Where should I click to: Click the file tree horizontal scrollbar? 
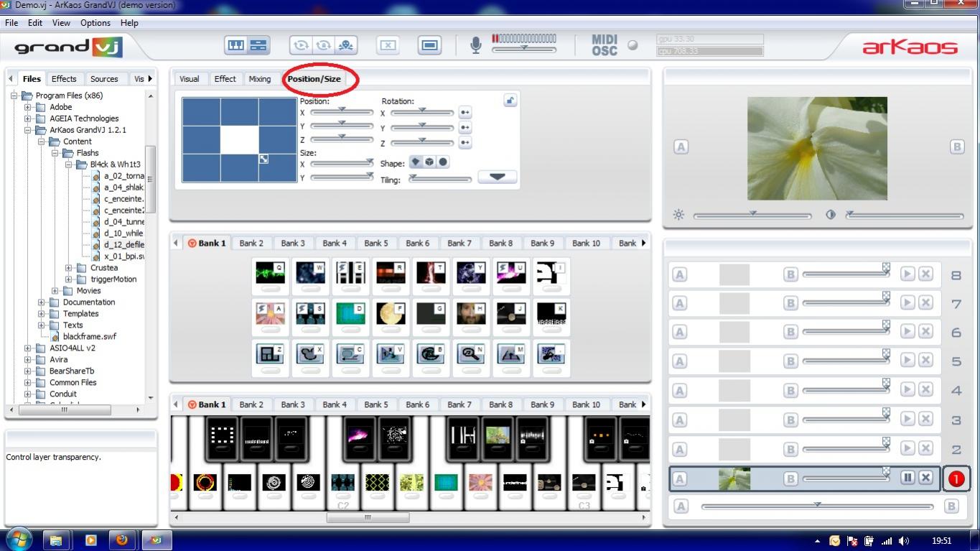(x=64, y=409)
